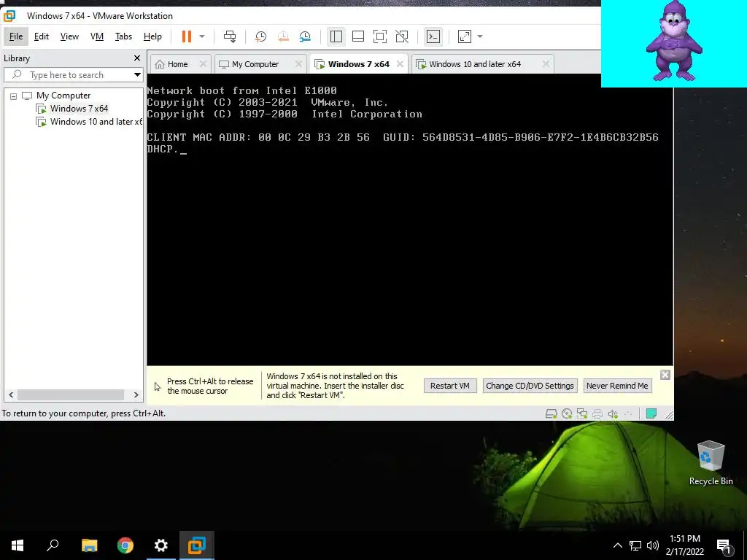The width and height of the screenshot is (747, 560).
Task: Open the Windows Start menu
Action: [18, 545]
